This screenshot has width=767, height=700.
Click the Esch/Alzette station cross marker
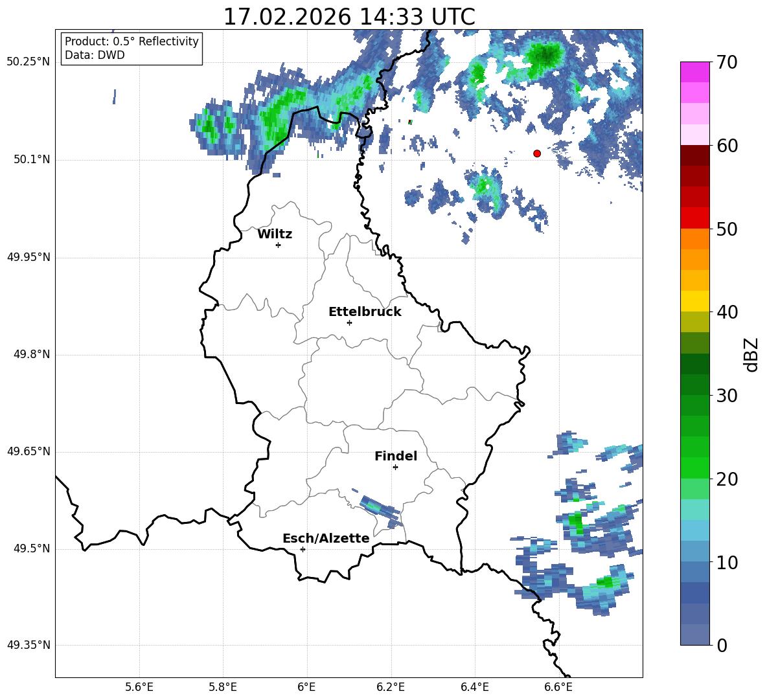click(x=303, y=549)
